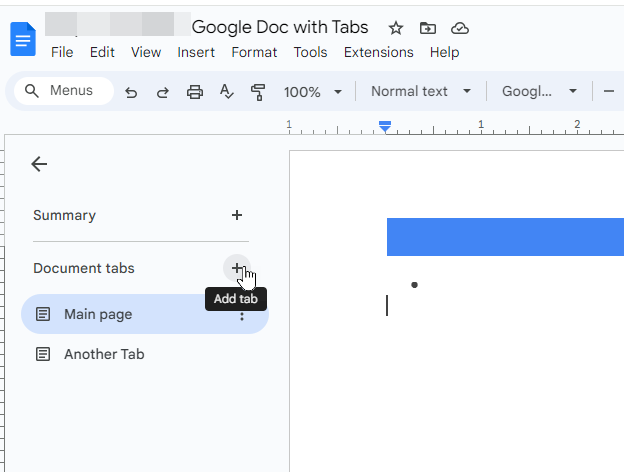Click the Another Tab document icon
The width and height of the screenshot is (624, 472).
43,354
